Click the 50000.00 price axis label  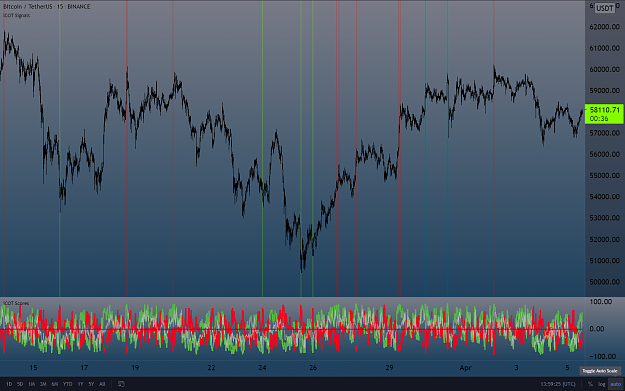tap(604, 282)
